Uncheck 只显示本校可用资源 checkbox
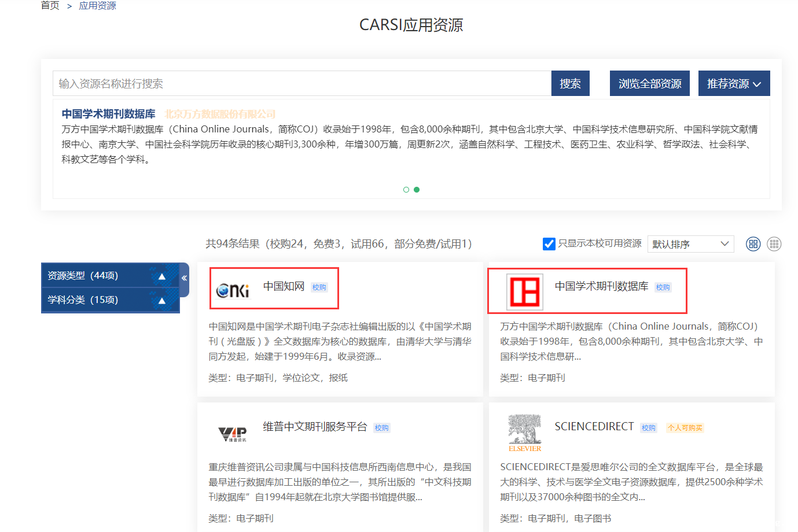Image resolution: width=798 pixels, height=532 pixels. [549, 244]
